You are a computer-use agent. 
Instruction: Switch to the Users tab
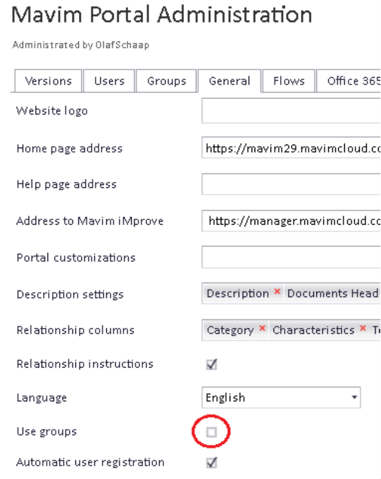click(109, 81)
